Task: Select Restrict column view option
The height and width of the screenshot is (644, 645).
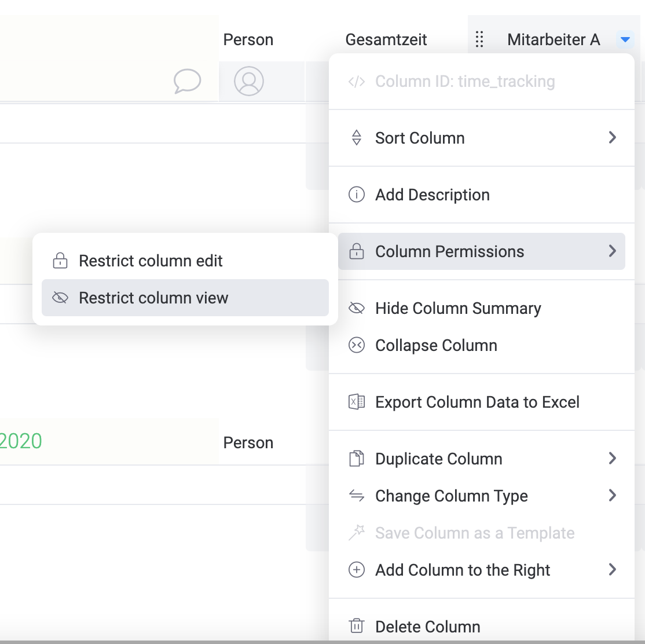Action: coord(153,298)
